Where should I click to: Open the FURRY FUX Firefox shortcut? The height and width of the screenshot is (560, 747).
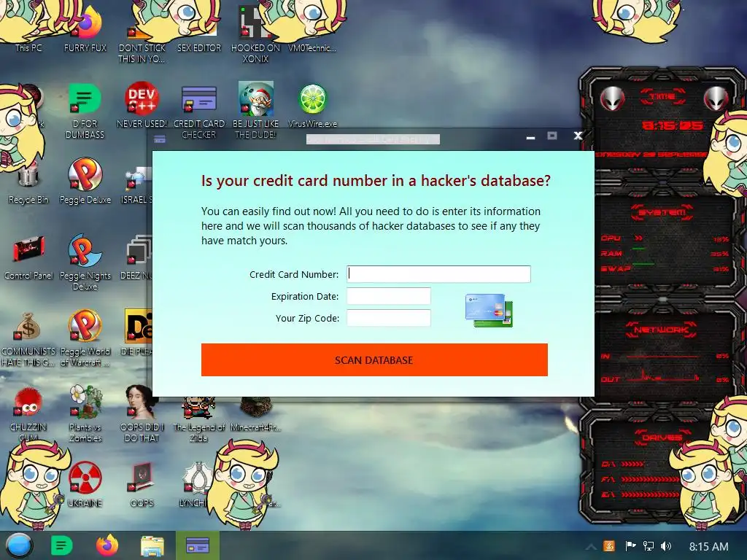[85, 28]
